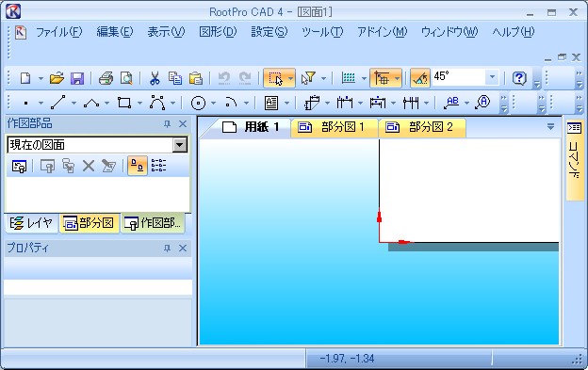Open the ヘルプ(H) menu
588x370 pixels.
[514, 32]
